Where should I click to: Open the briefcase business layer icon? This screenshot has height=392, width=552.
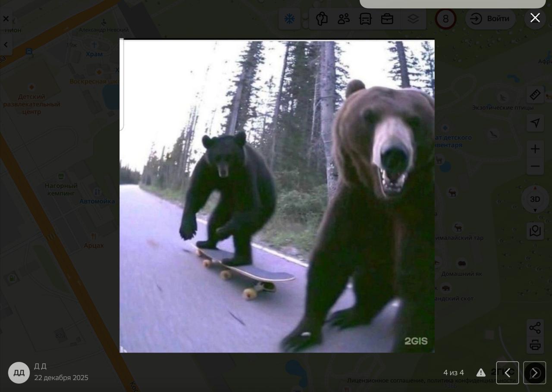click(x=387, y=19)
